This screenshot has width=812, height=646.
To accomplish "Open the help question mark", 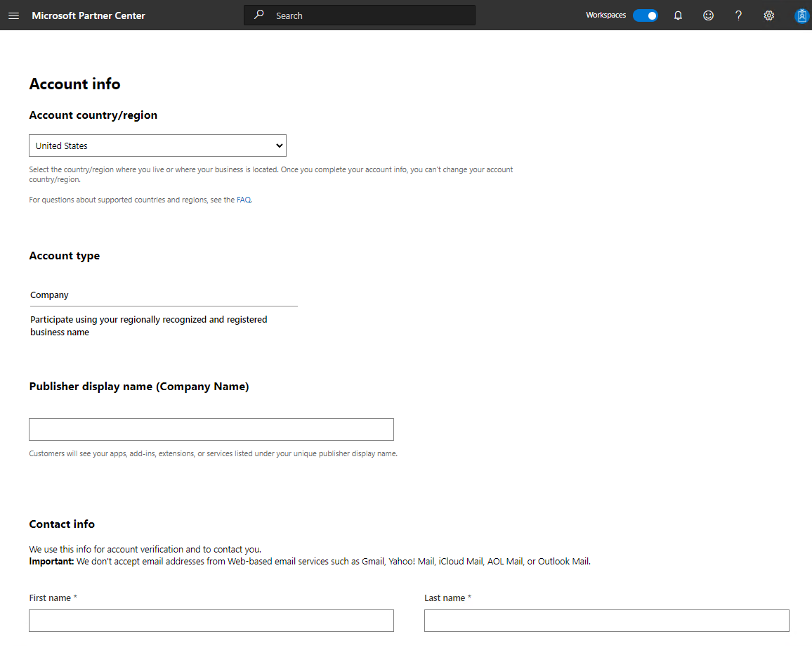I will pos(738,15).
